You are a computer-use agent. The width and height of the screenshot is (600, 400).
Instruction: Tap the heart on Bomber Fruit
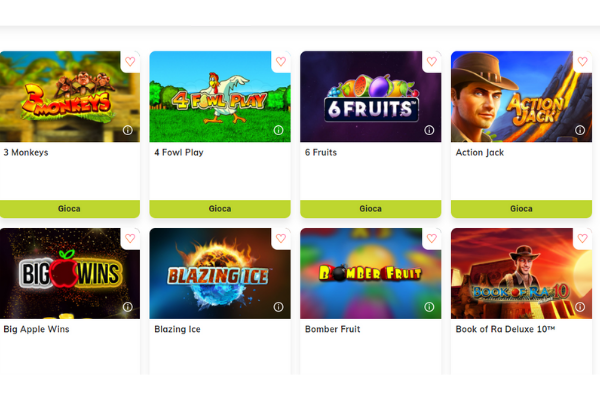tap(432, 238)
